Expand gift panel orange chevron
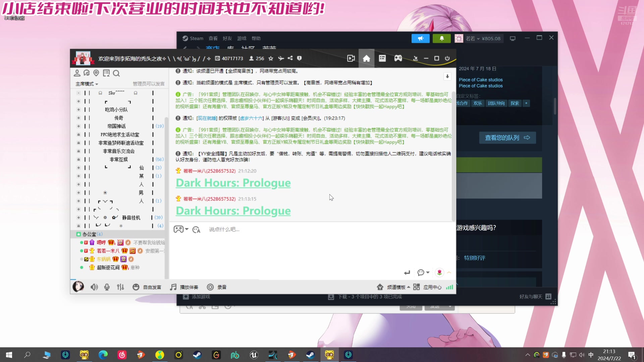This screenshot has width=644, height=362. point(449,273)
